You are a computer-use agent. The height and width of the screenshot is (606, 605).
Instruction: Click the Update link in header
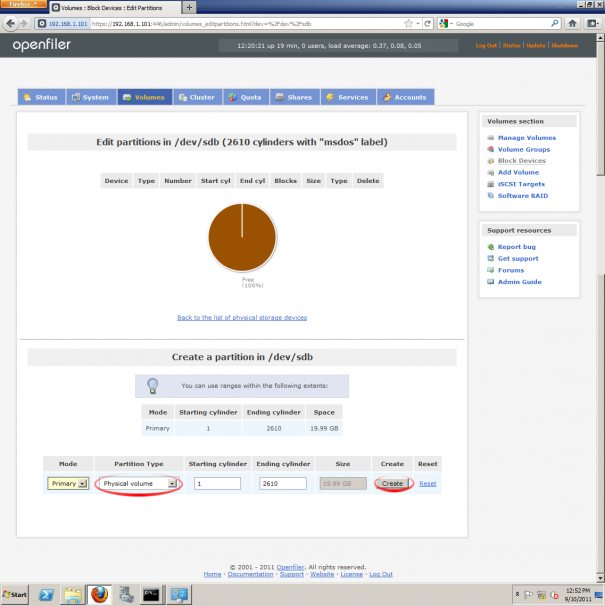click(x=535, y=45)
